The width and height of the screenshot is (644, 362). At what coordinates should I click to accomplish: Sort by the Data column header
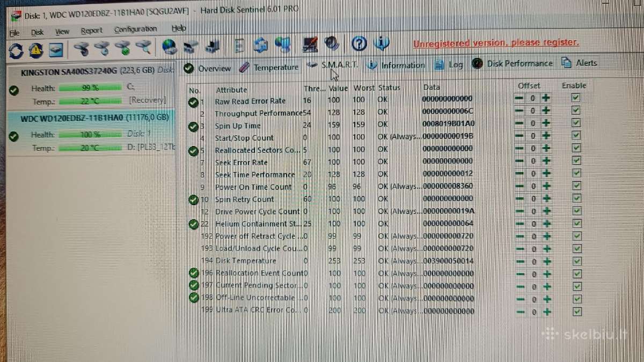431,87
